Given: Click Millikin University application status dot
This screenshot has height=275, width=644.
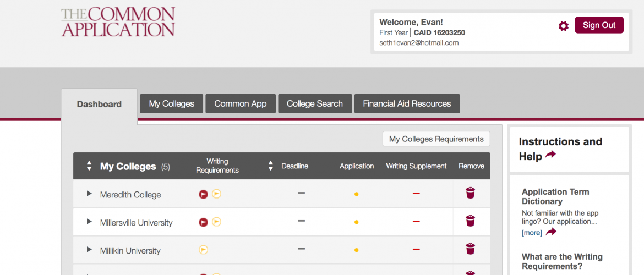Looking at the screenshot, I should tap(356, 250).
